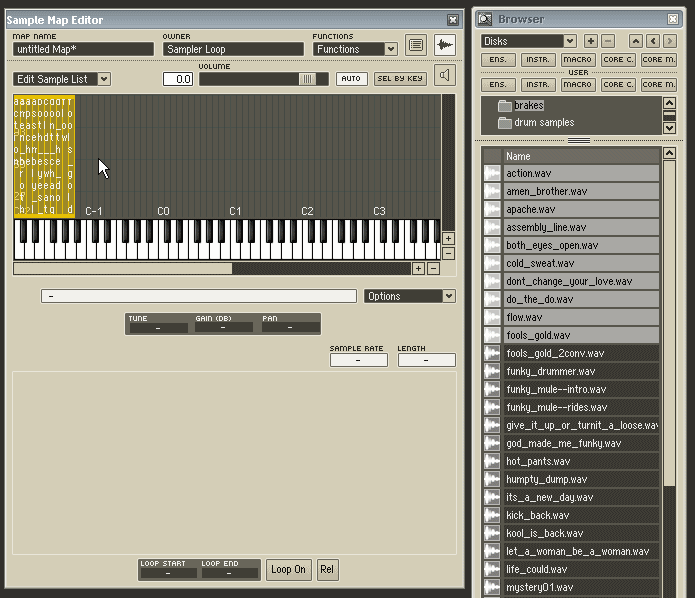This screenshot has width=695, height=598.
Task: Select the drum samples folder
Action: click(536, 122)
